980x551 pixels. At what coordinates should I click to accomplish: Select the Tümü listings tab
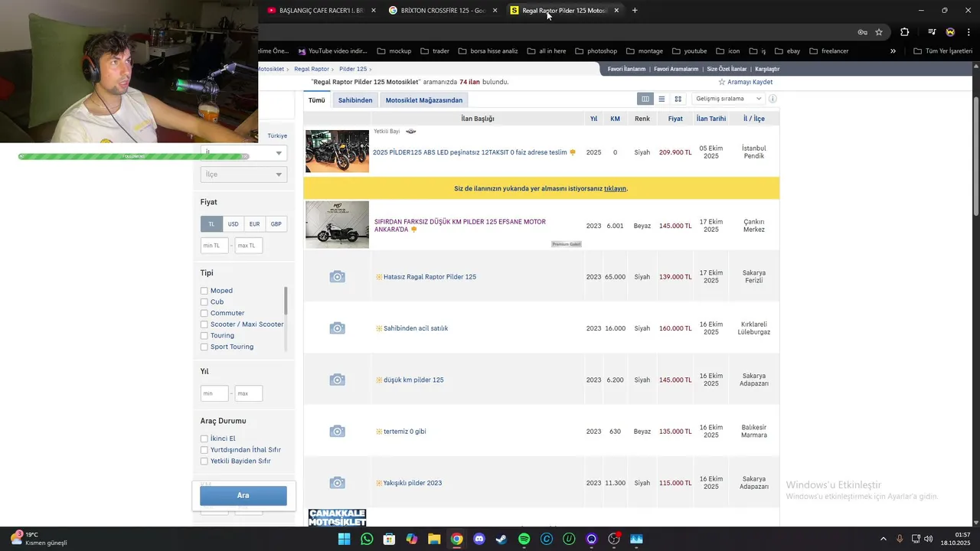(x=317, y=100)
